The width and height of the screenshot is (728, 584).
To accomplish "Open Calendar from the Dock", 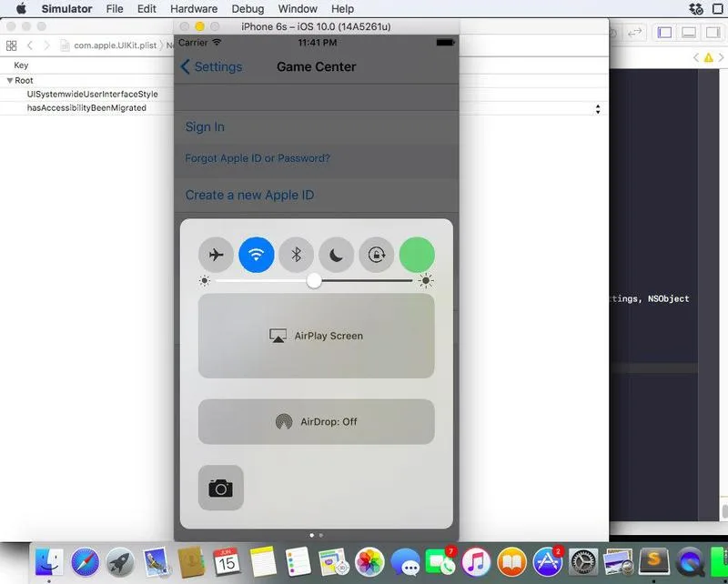I will pyautogui.click(x=227, y=562).
